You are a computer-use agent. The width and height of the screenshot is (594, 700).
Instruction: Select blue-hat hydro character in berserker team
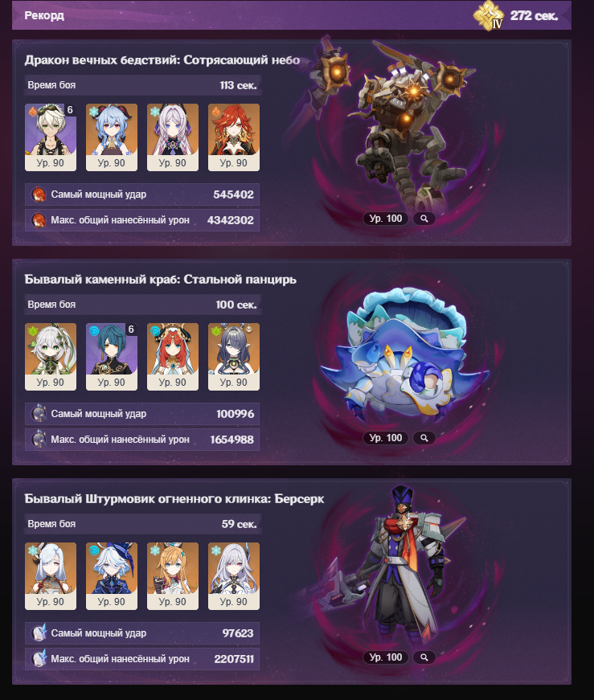point(112,576)
